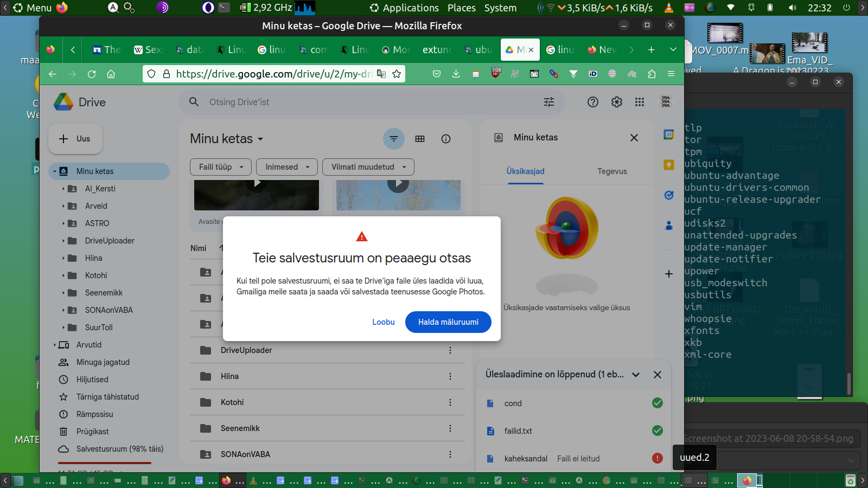Reload the page in Firefox
Screen dimensions: 868x488
[x=92, y=74]
